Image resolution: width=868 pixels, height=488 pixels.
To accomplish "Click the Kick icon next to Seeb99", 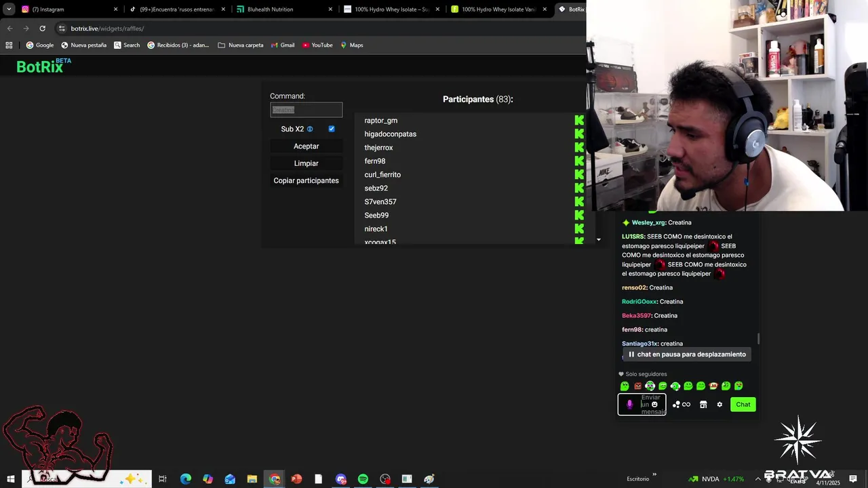I will point(579,215).
